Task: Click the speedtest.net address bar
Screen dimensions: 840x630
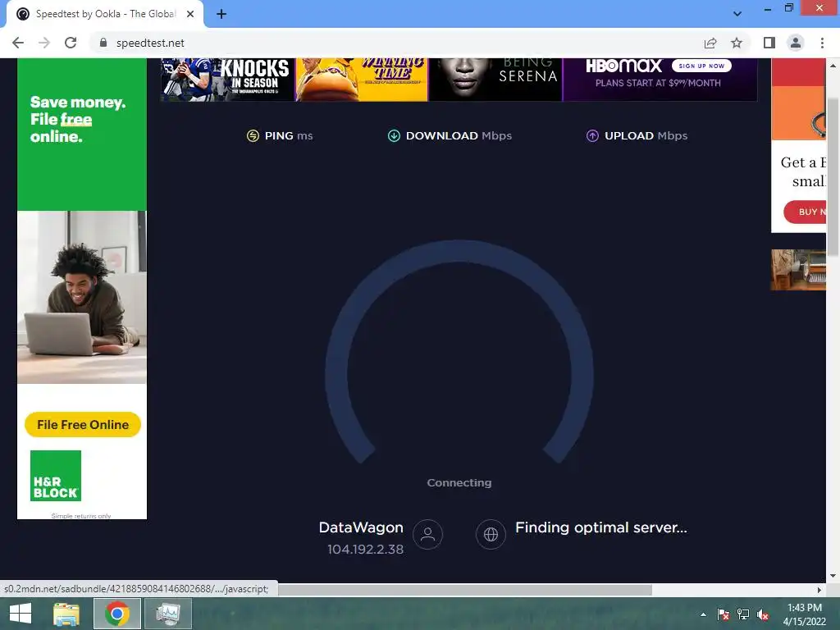Action: 396,43
